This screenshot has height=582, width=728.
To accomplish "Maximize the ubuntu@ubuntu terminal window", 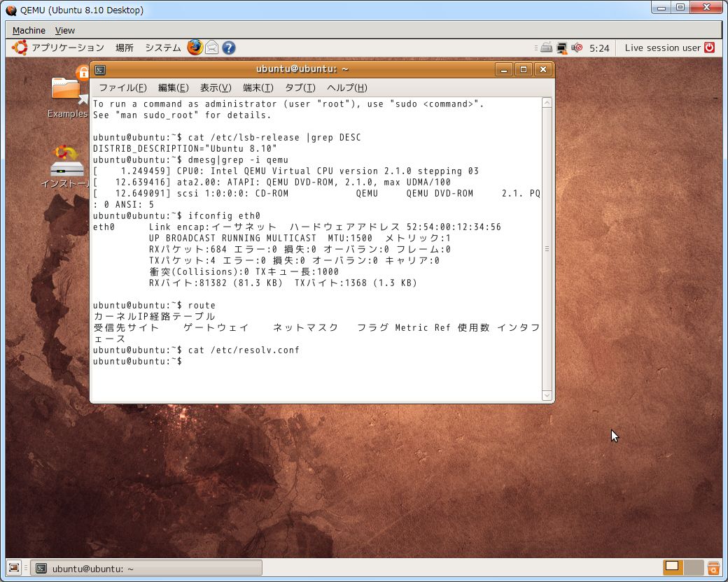I will click(x=524, y=70).
